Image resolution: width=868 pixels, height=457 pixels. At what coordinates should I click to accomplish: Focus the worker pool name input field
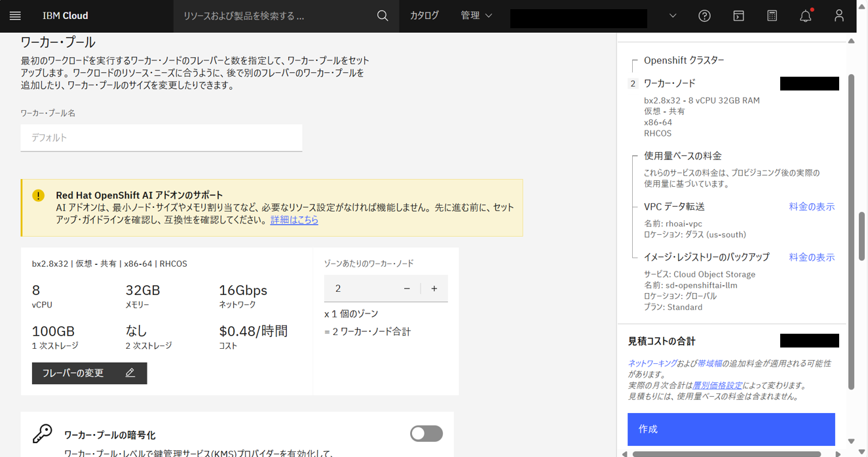point(161,138)
